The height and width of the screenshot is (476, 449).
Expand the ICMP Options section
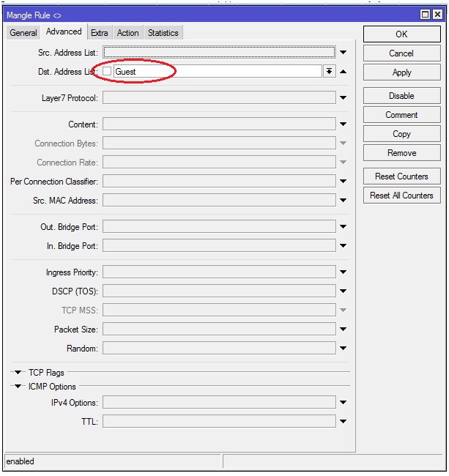[19, 387]
